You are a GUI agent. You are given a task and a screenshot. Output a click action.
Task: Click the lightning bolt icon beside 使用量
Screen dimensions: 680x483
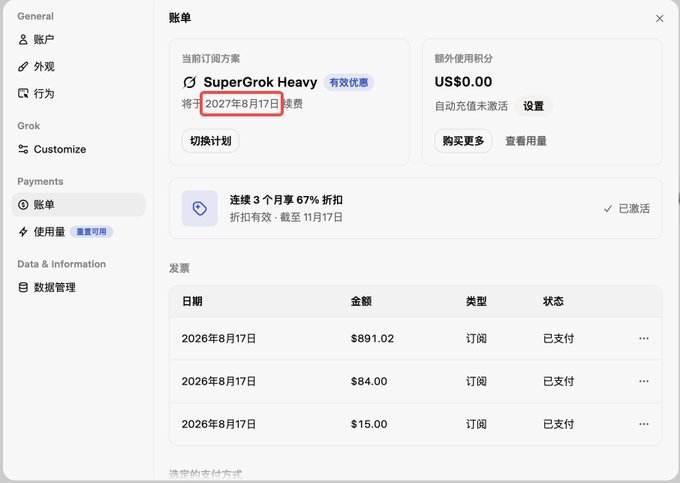tap(23, 232)
